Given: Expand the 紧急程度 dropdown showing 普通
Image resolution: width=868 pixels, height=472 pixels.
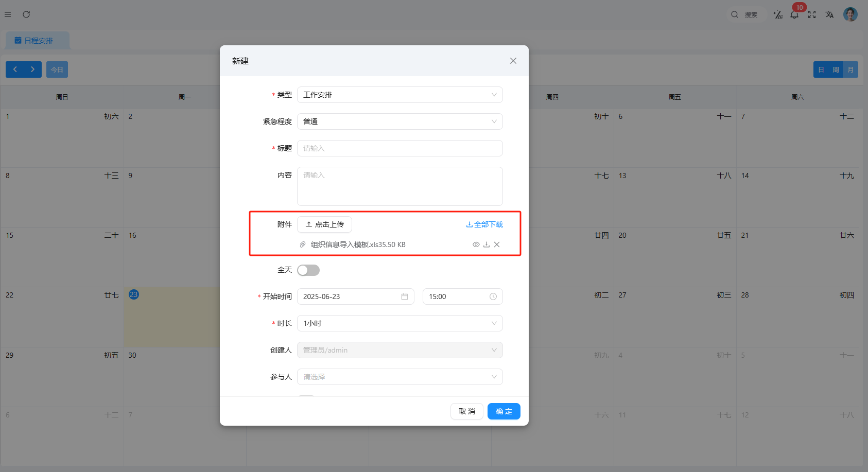Looking at the screenshot, I should [400, 121].
